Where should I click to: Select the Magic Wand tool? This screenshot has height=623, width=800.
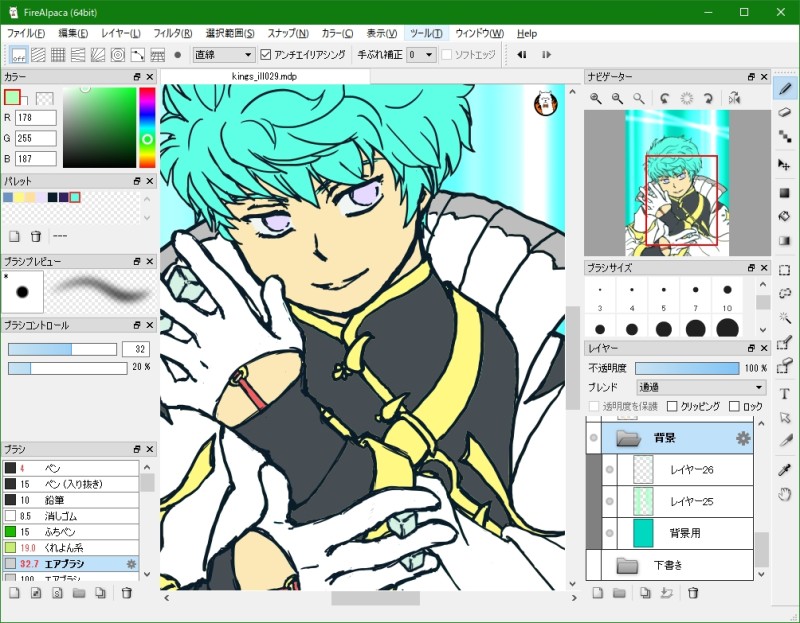tap(785, 317)
